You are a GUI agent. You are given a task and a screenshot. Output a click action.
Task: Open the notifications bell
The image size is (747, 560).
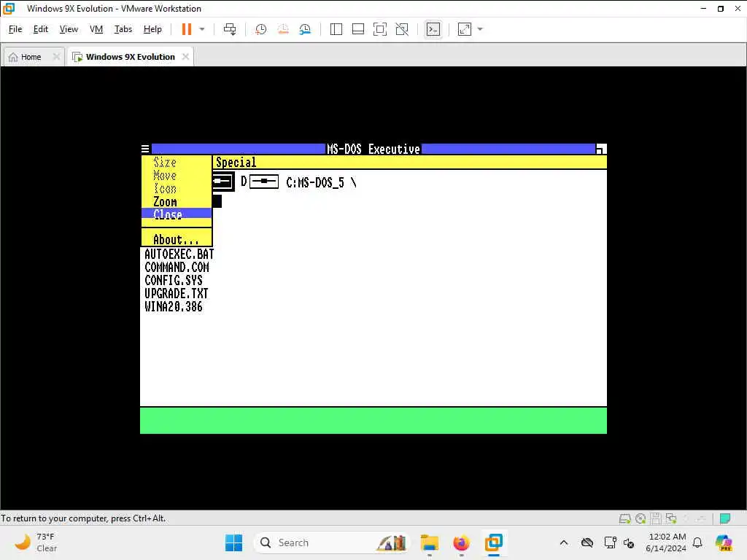697,542
